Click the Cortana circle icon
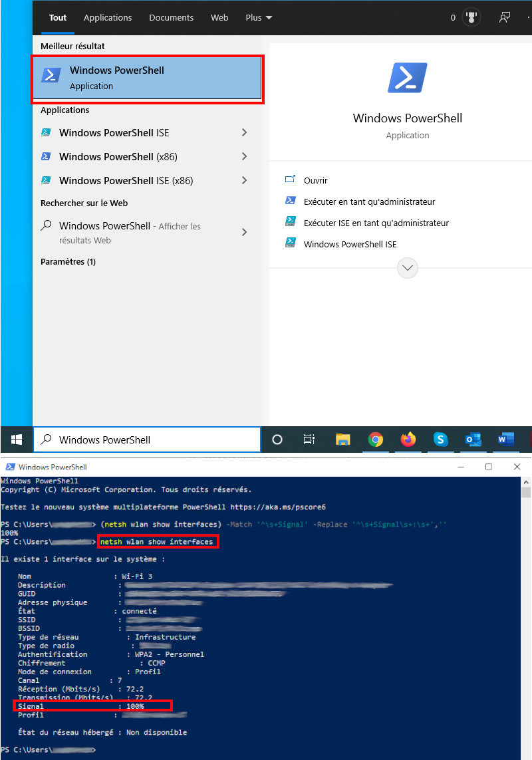This screenshot has width=532, height=760. tap(277, 440)
